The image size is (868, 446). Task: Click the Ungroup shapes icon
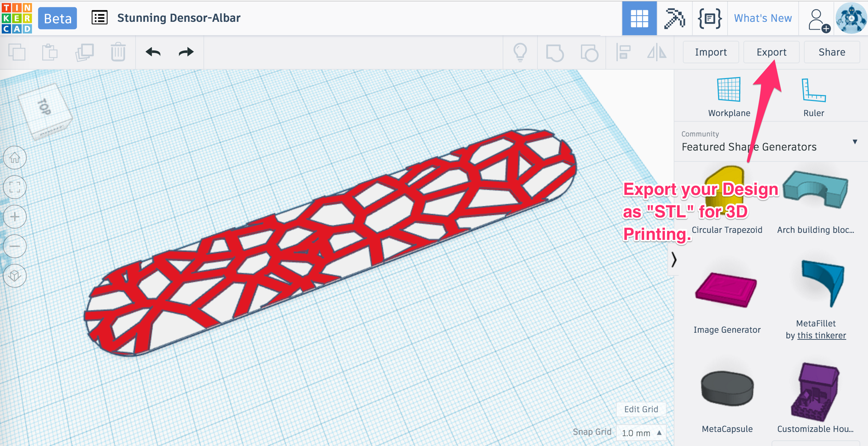tap(589, 52)
